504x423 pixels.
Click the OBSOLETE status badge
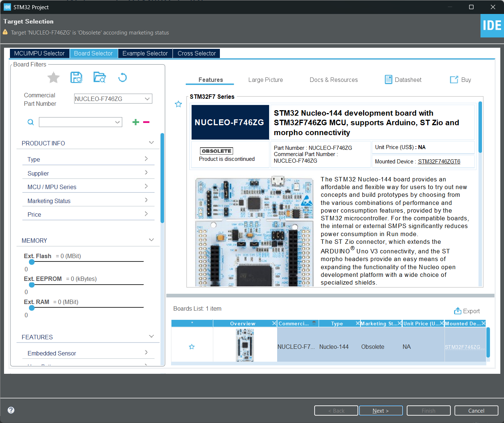coord(217,151)
